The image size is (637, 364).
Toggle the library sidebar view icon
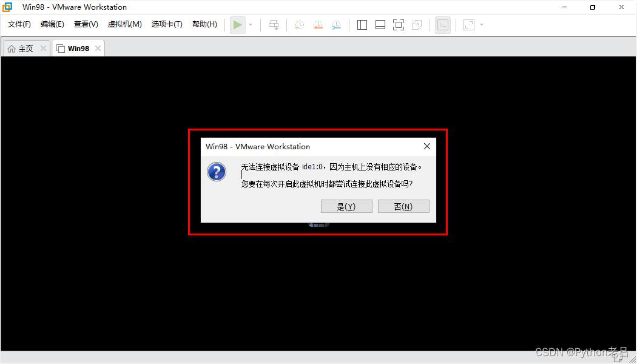pyautogui.click(x=362, y=25)
